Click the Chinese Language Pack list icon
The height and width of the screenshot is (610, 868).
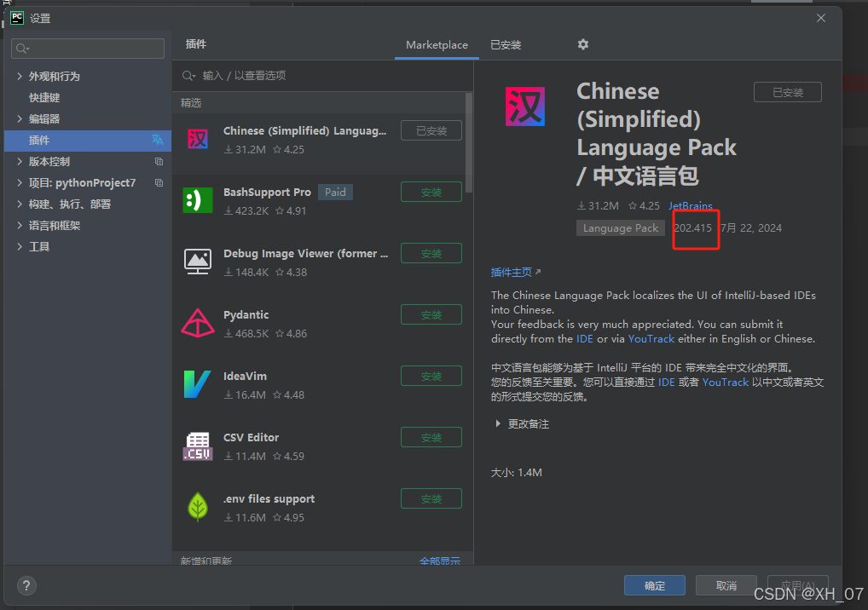pos(198,139)
